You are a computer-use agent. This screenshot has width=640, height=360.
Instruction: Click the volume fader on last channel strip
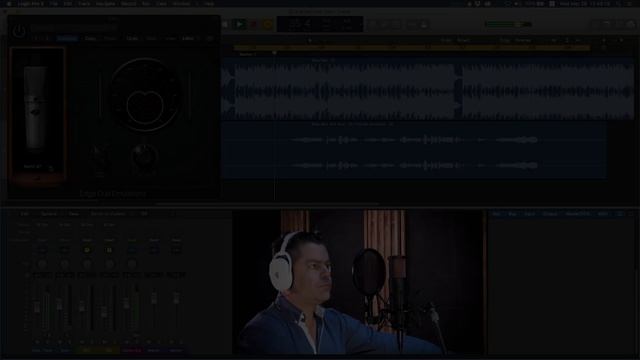click(176, 298)
